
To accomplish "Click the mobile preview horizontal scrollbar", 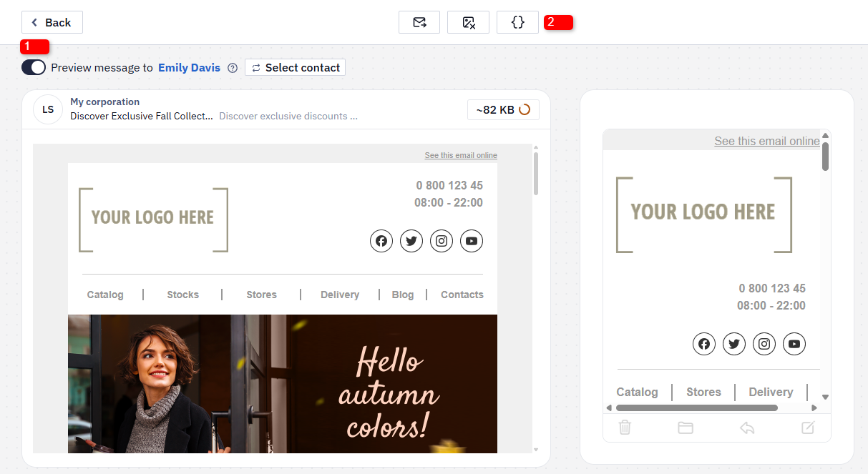I will [696, 408].
